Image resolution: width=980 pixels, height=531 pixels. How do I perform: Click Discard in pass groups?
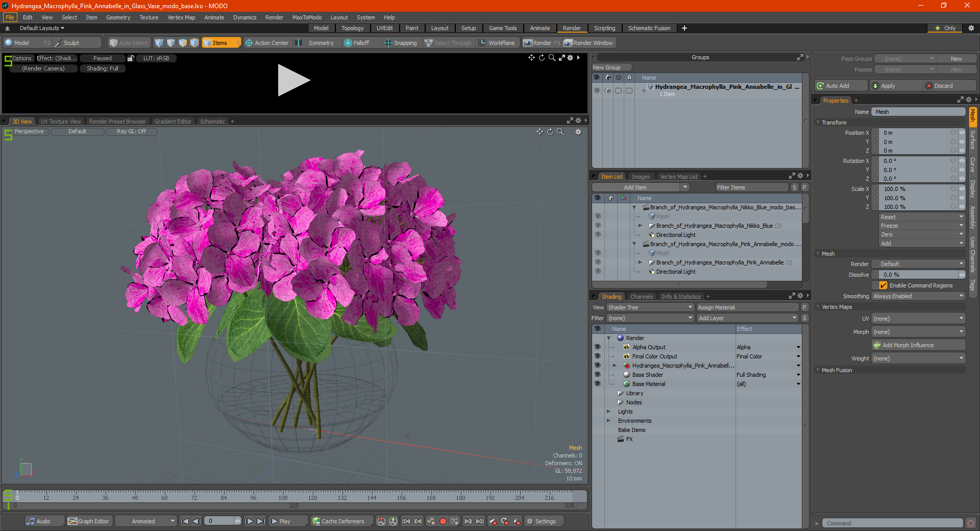pos(950,86)
